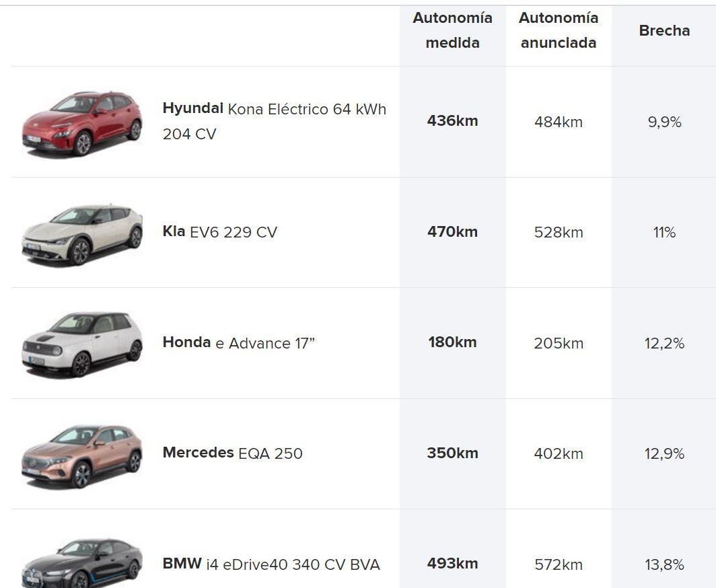Sort by Autonomía anunciada column header
The image size is (716, 588).
558,30
